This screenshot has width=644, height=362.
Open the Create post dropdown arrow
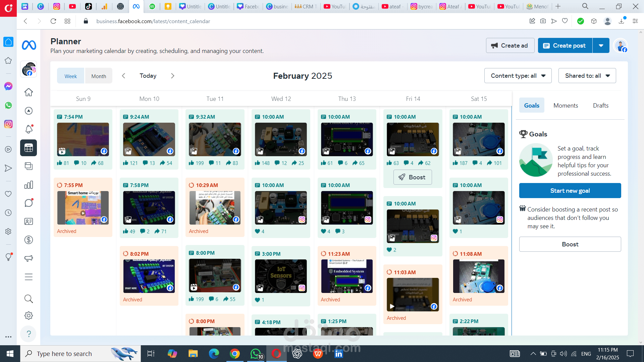point(601,46)
